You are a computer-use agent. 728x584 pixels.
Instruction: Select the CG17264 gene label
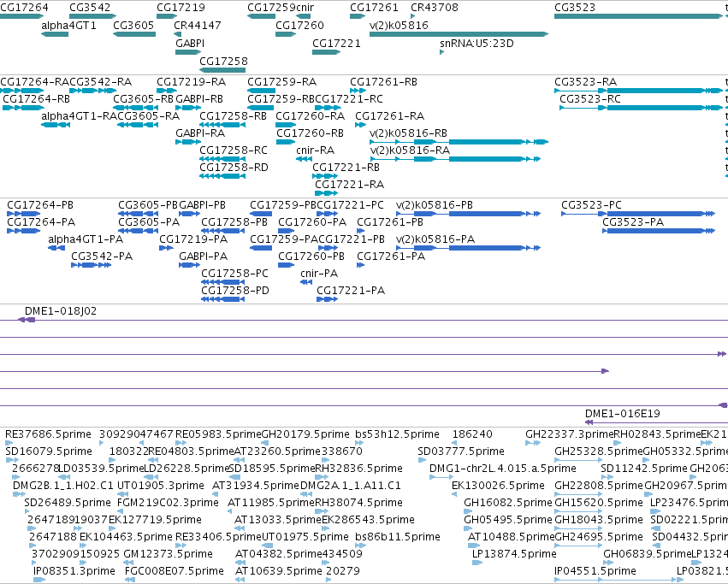[x=24, y=8]
